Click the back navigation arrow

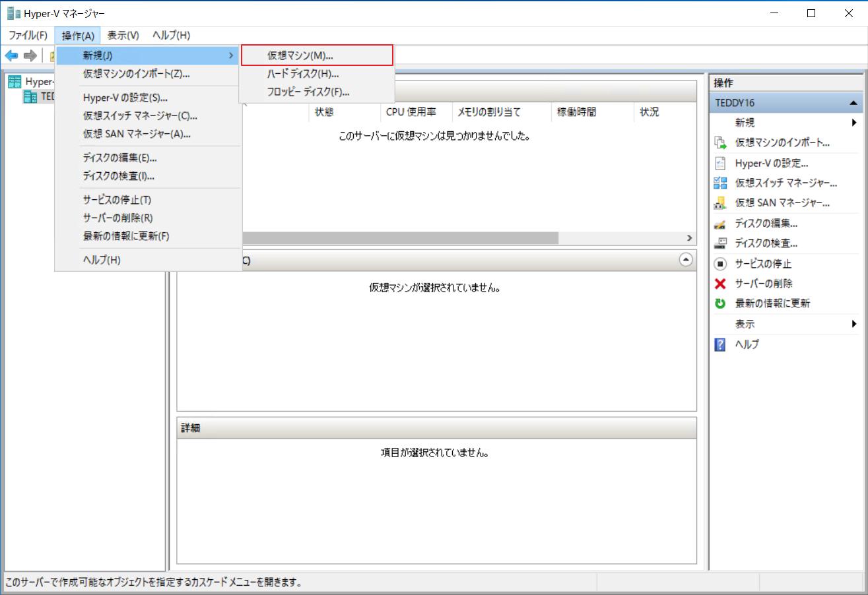click(x=11, y=55)
